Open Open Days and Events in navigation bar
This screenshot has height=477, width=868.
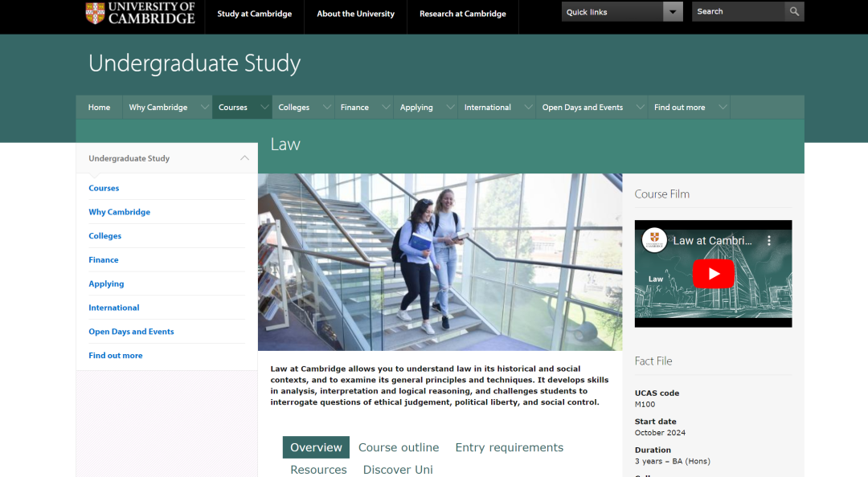(x=583, y=108)
